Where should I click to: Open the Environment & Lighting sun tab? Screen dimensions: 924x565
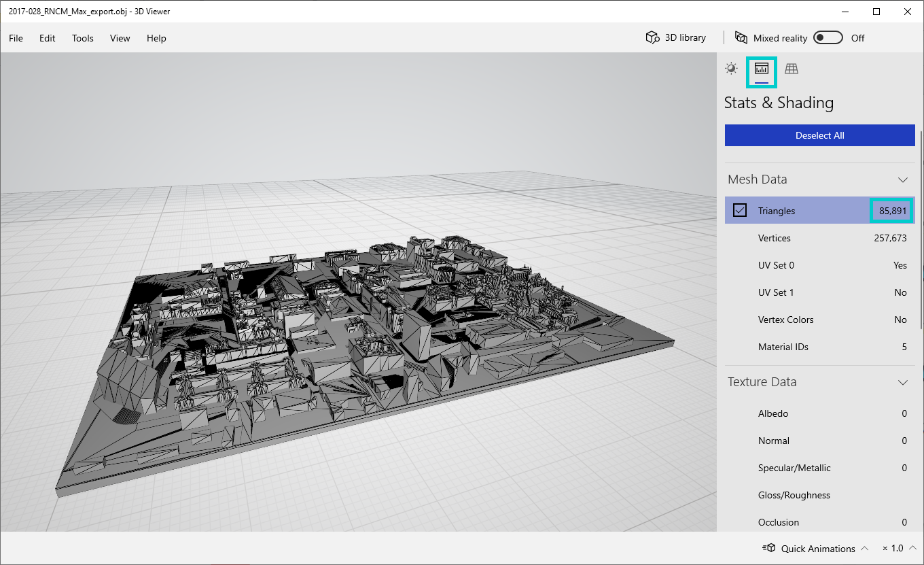coord(731,69)
